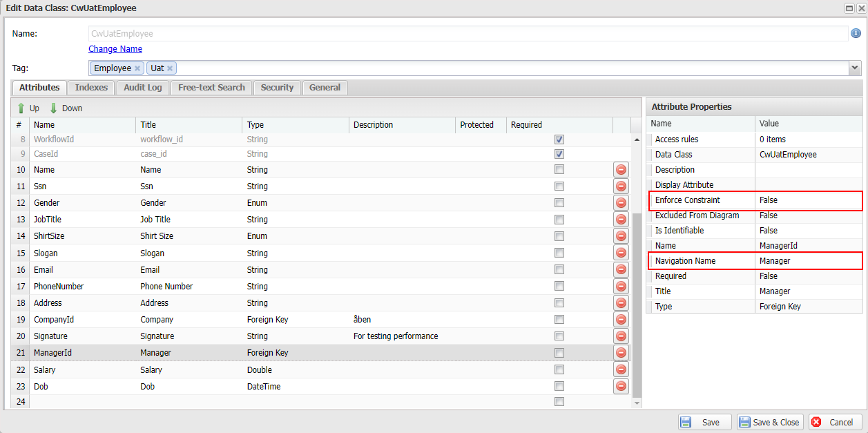Image resolution: width=868 pixels, height=433 pixels.
Task: Maximize the Edit Data Class dialog
Action: tap(849, 8)
